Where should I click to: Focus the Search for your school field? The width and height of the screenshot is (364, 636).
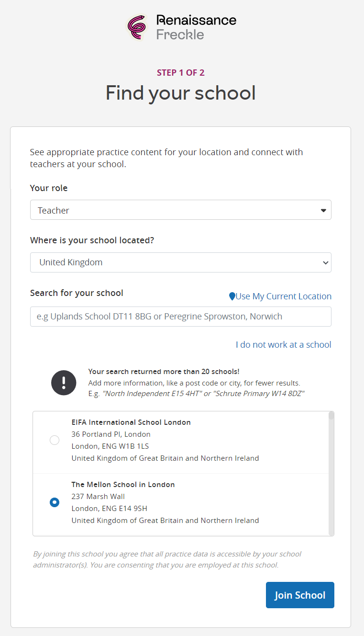point(180,317)
